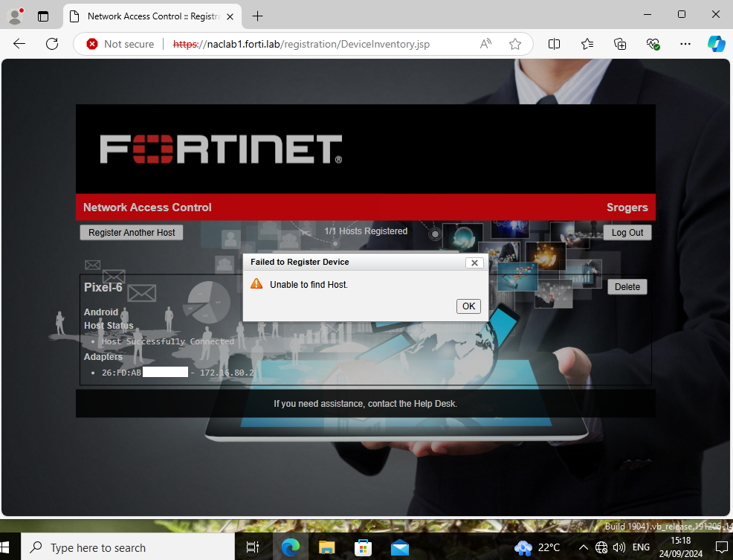Screen dimensions: 733x560
Task: Close the Network Access Control tab
Action: [x=230, y=17]
